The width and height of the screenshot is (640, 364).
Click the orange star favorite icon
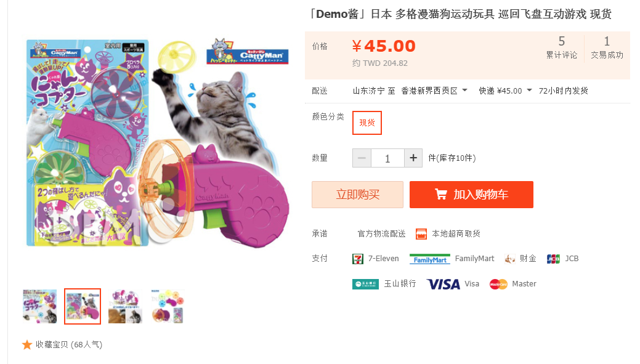pyautogui.click(x=27, y=345)
